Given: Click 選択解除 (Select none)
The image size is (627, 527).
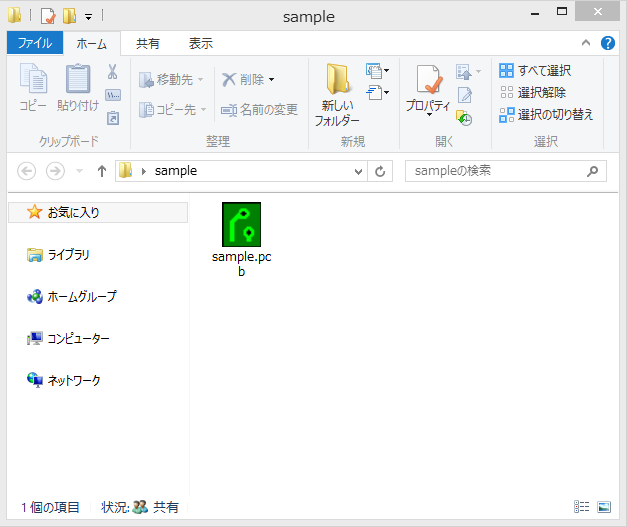Looking at the screenshot, I should (x=533, y=93).
